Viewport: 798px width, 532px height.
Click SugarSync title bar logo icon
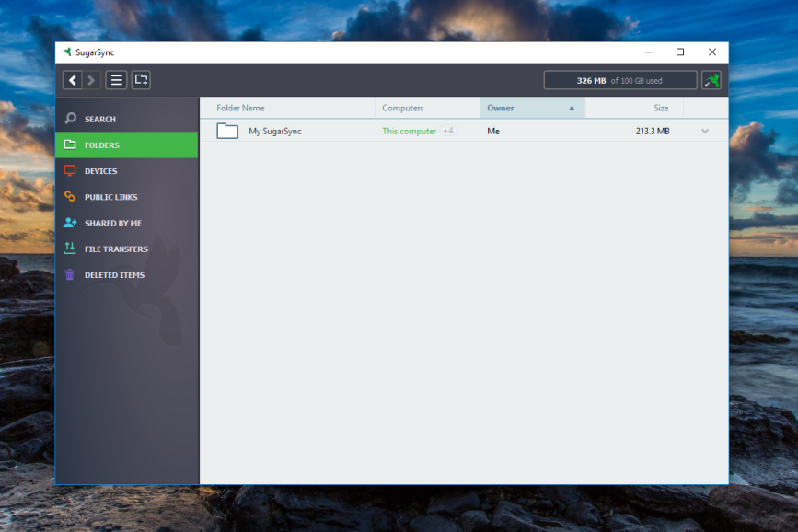[x=66, y=52]
